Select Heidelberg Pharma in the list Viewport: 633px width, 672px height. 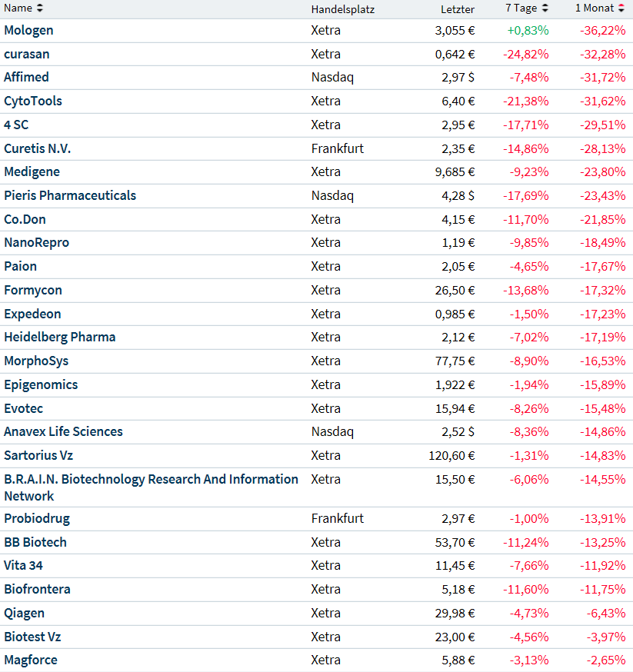(60, 337)
